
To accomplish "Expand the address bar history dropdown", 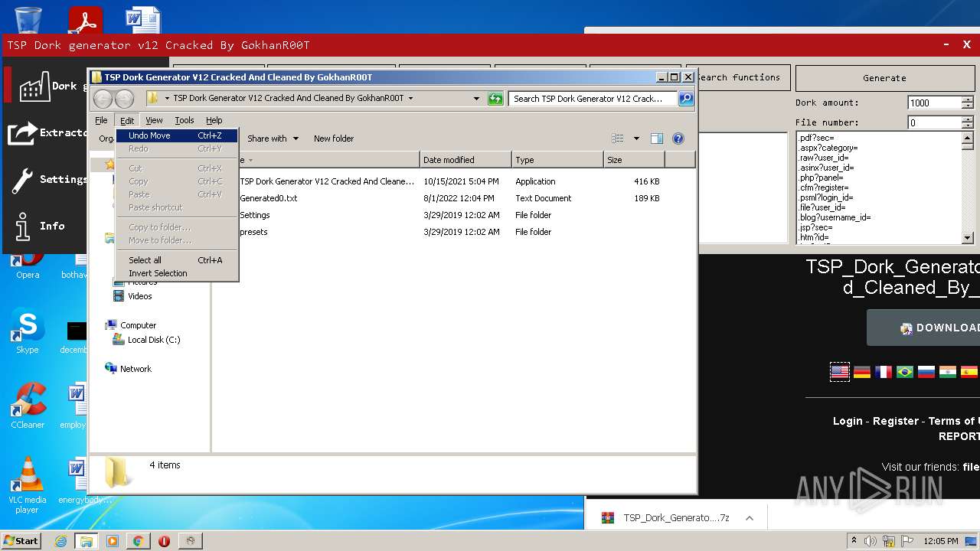I will pos(476,99).
